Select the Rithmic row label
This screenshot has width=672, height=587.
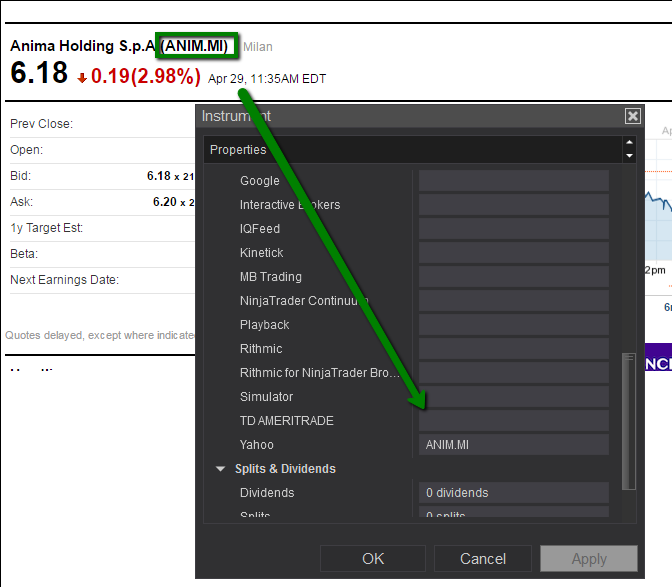(261, 349)
